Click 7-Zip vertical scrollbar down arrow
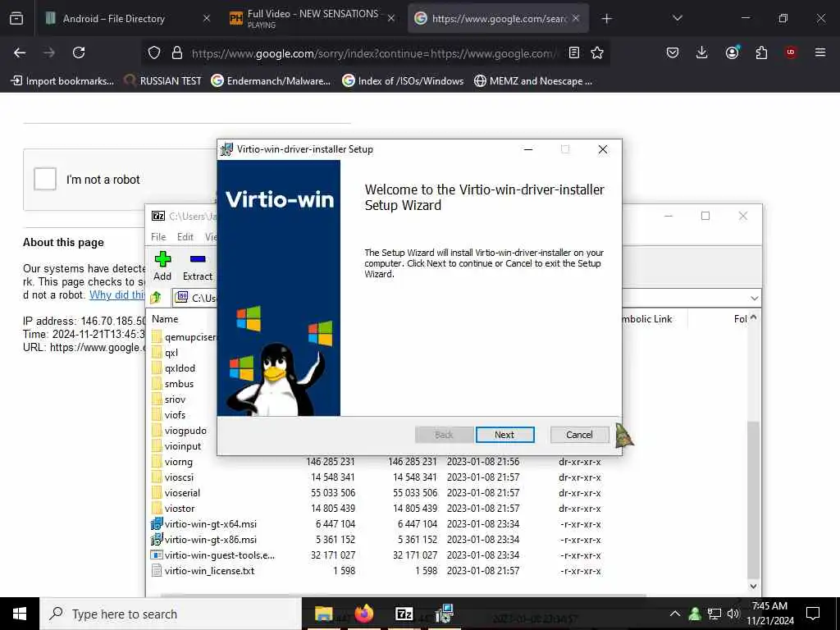 point(753,586)
